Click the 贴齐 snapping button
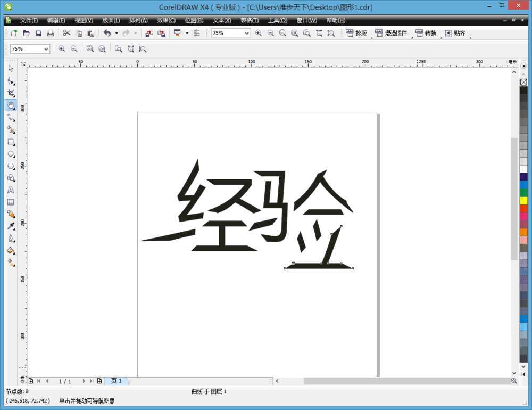The image size is (532, 410). click(456, 33)
